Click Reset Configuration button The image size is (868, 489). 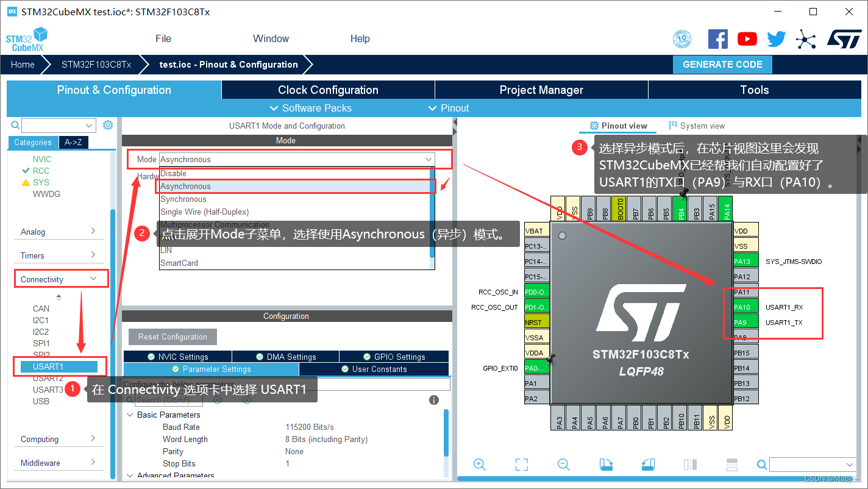point(173,337)
